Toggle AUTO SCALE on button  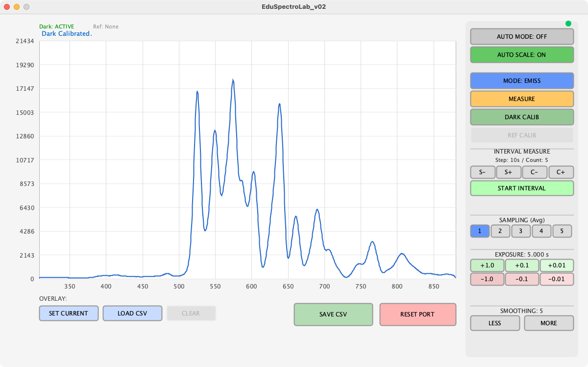pos(521,55)
